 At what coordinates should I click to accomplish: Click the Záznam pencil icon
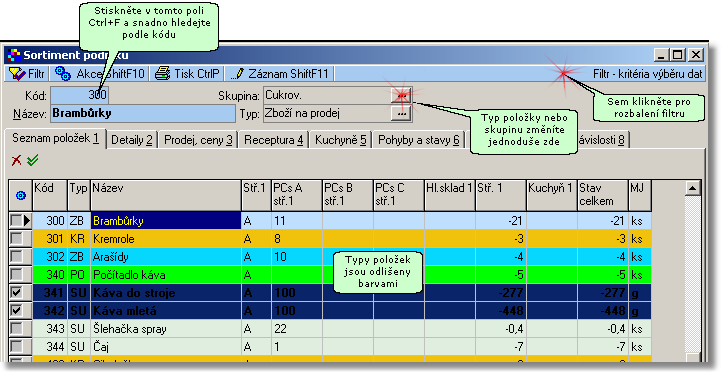tap(237, 74)
